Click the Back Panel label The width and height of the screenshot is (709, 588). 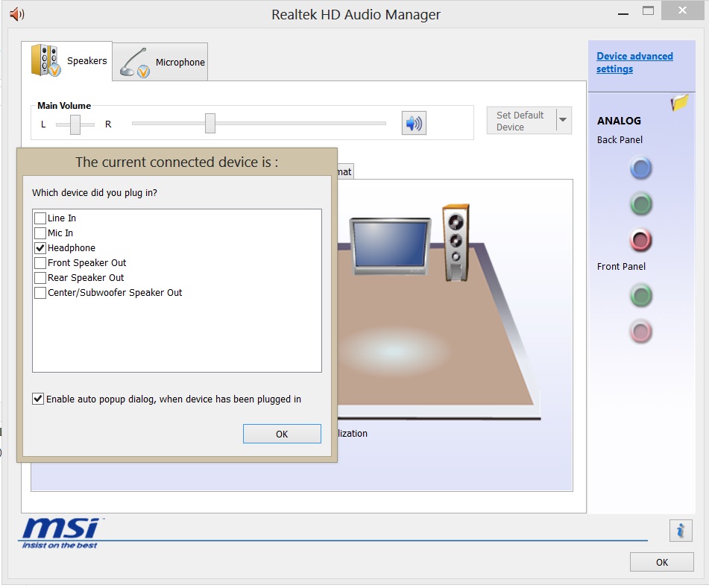(x=620, y=139)
